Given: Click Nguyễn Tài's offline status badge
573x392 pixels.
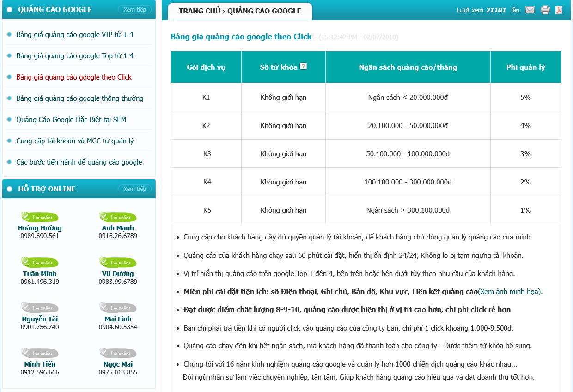Looking at the screenshot, I should click(40, 308).
